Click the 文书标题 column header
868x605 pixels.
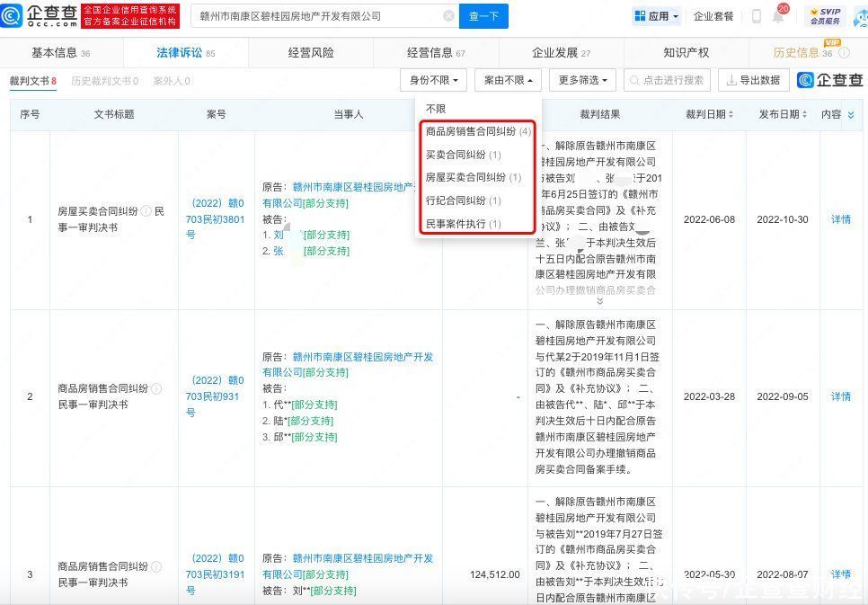coord(114,114)
